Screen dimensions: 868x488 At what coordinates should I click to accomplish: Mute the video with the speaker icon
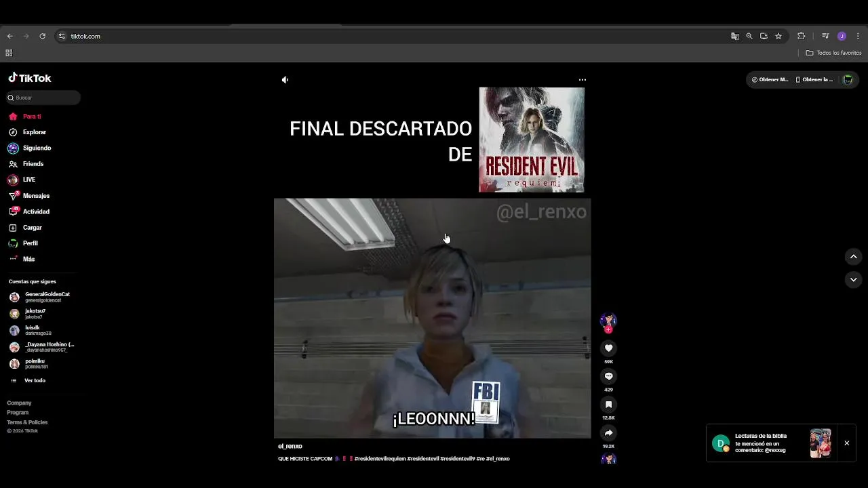point(285,80)
